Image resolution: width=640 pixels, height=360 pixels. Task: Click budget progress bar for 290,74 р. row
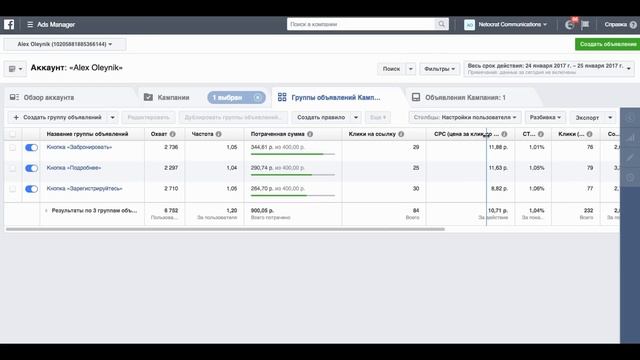tap(293, 175)
